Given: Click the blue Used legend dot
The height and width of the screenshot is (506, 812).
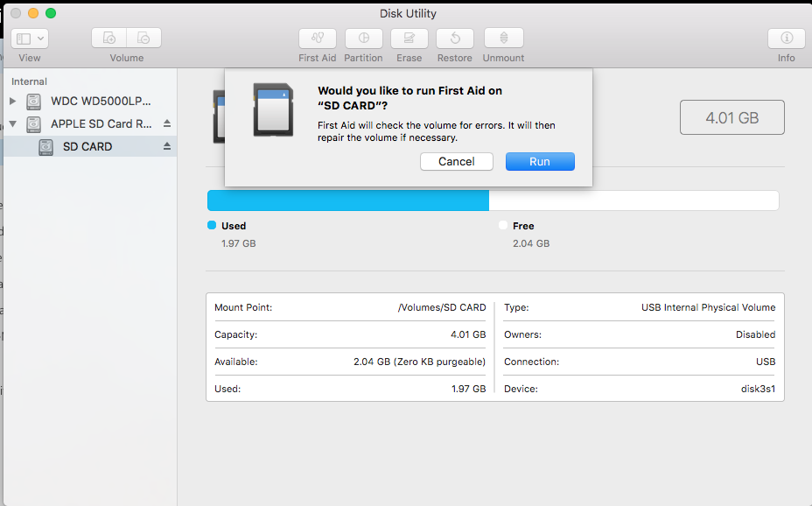Looking at the screenshot, I should (212, 225).
